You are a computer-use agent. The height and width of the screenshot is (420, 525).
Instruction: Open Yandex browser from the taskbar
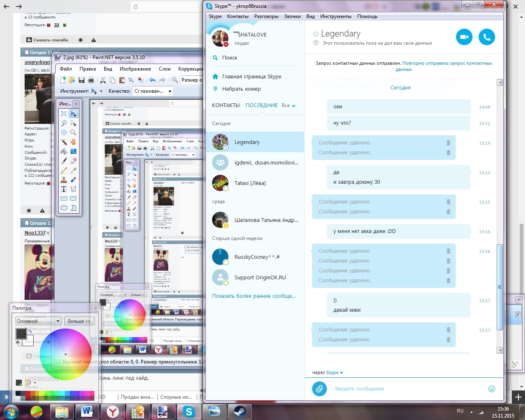pos(112,411)
